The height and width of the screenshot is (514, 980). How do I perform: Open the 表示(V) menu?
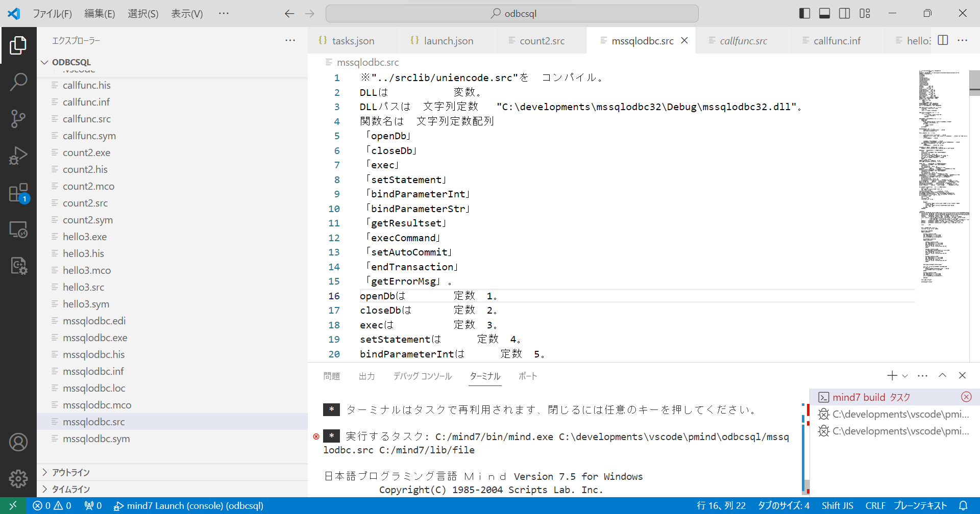[x=187, y=14]
